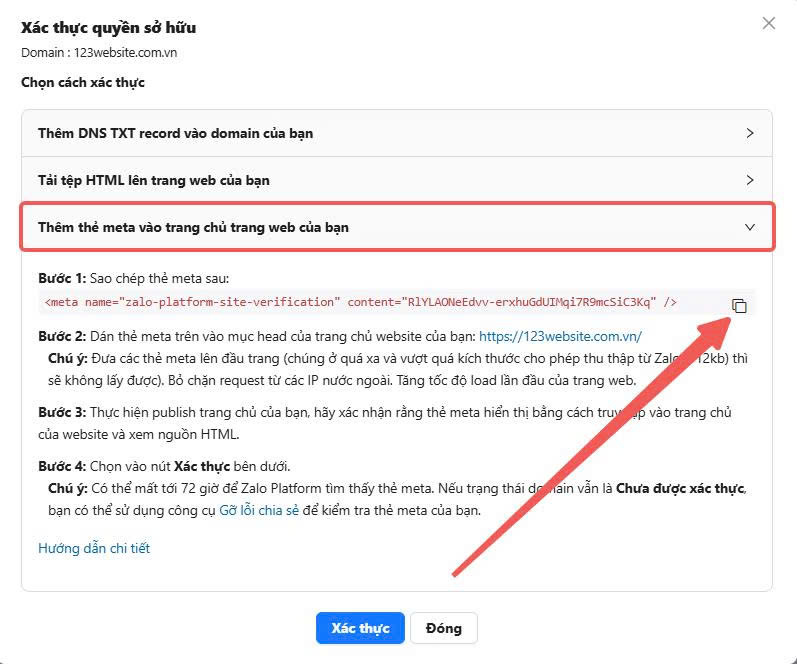Viewport: 797px width, 664px height.
Task: Click the 'Bước 4:' step label
Action: click(x=62, y=467)
